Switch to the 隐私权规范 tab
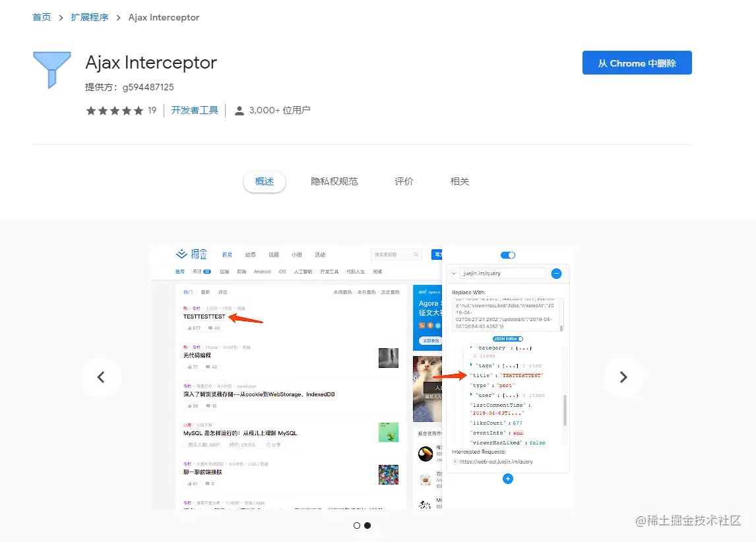The image size is (756, 542). tap(334, 181)
